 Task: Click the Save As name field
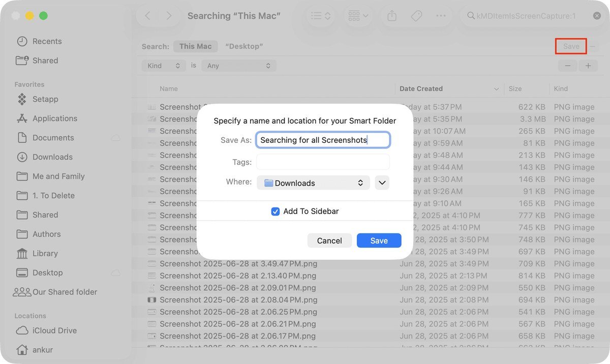[323, 140]
